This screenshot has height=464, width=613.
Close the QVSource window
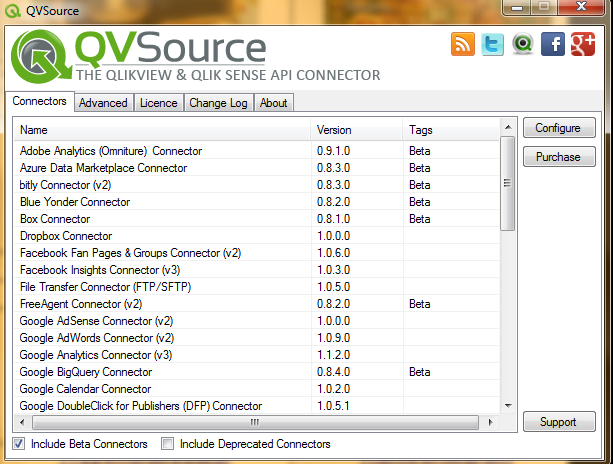click(x=582, y=7)
